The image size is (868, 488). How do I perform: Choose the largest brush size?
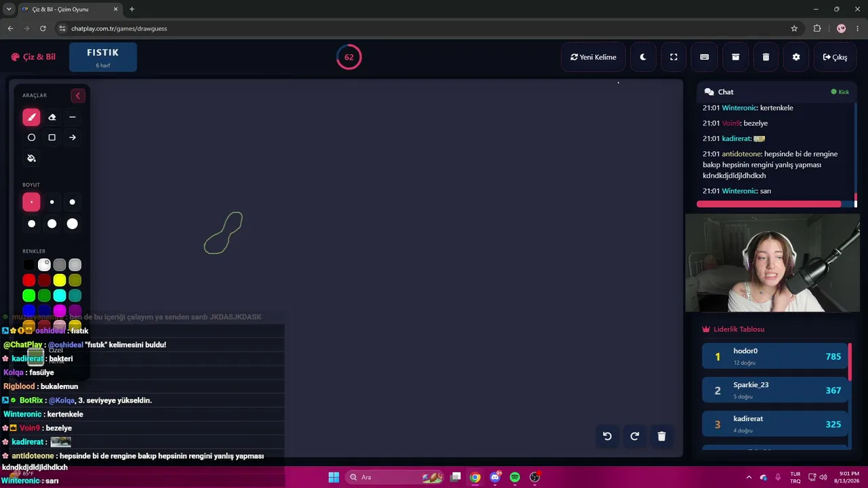[x=73, y=224]
